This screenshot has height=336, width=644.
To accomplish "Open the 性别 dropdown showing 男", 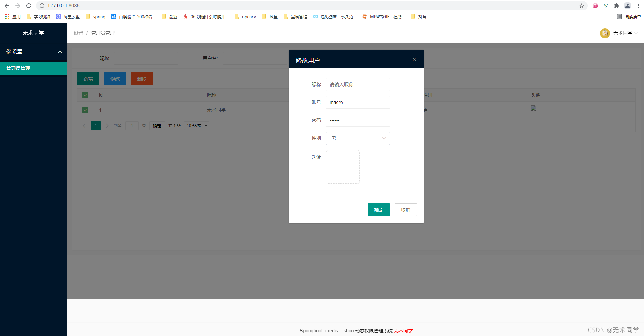I will pos(358,138).
